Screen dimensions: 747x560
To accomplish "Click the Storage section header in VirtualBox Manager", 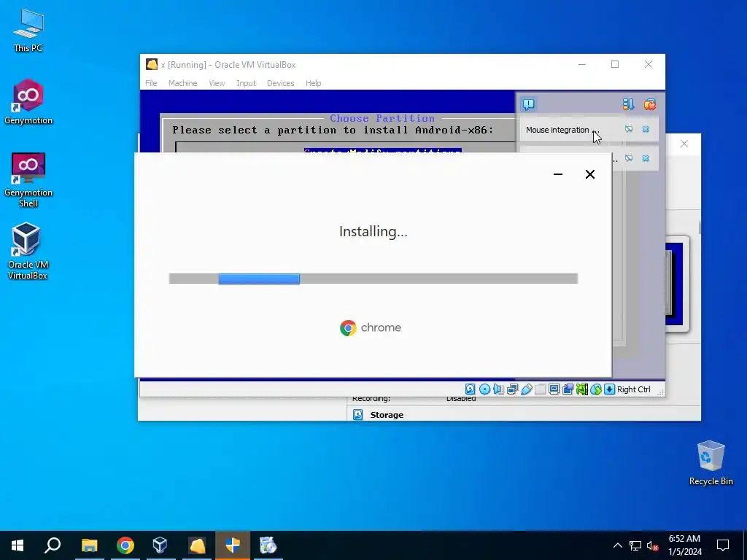I will pyautogui.click(x=387, y=415).
